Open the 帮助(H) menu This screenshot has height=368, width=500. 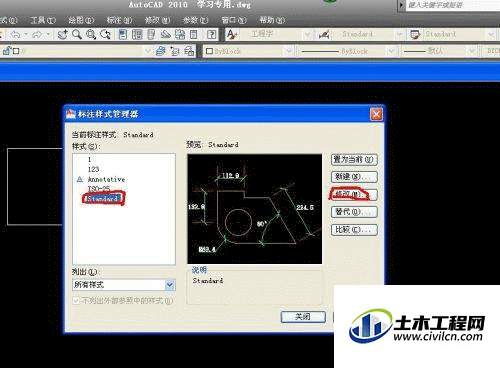click(x=272, y=20)
